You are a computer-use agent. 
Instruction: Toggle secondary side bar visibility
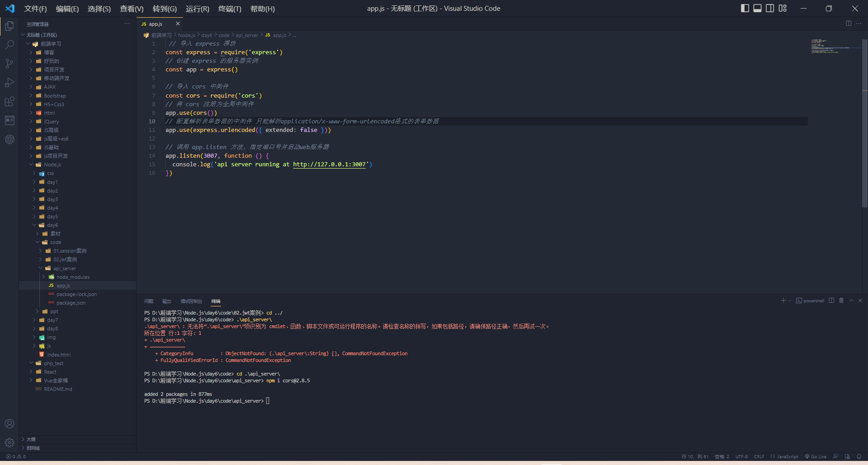770,8
